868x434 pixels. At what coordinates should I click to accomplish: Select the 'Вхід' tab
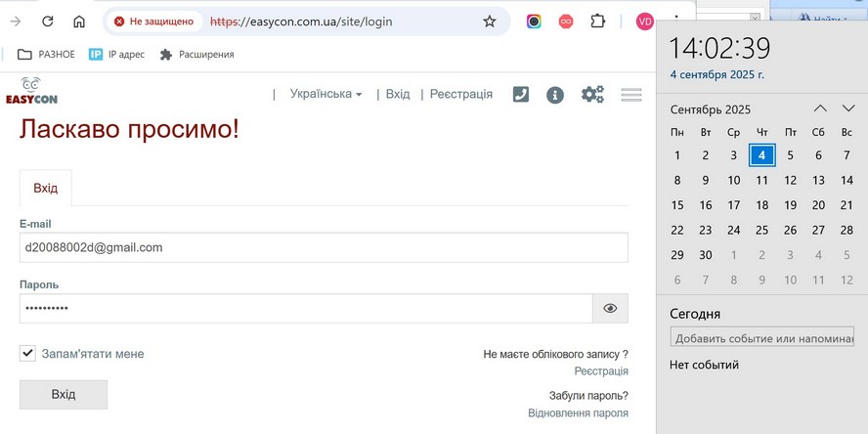coord(45,188)
